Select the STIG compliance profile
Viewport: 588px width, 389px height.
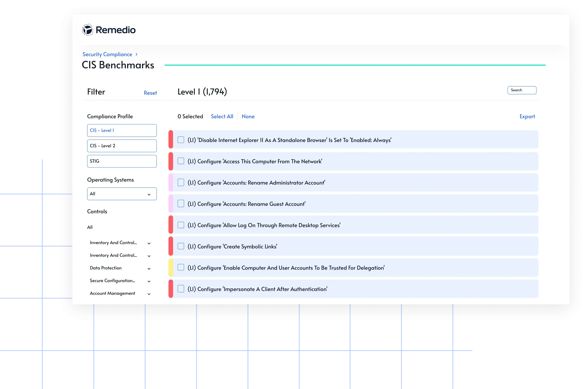point(122,161)
